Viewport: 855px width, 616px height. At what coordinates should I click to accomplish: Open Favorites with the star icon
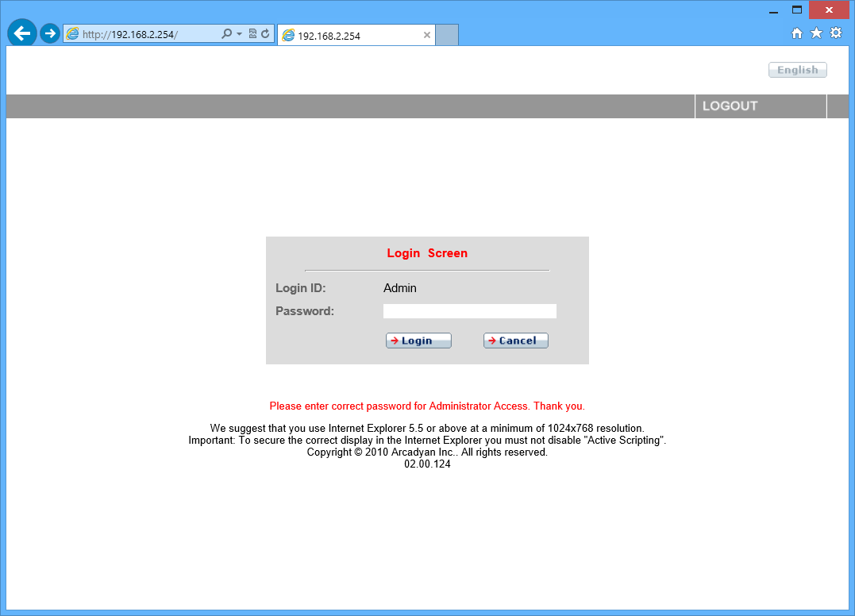816,33
